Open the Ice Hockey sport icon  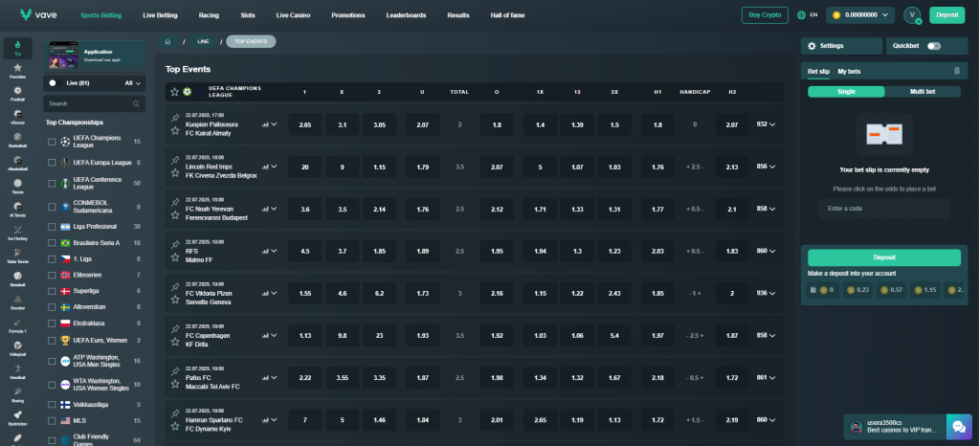(x=17, y=230)
